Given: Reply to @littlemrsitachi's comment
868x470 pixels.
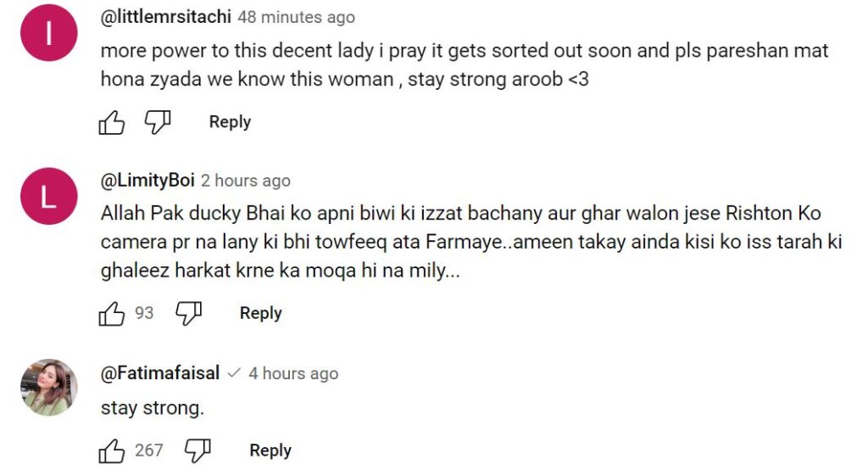Looking at the screenshot, I should (x=230, y=122).
